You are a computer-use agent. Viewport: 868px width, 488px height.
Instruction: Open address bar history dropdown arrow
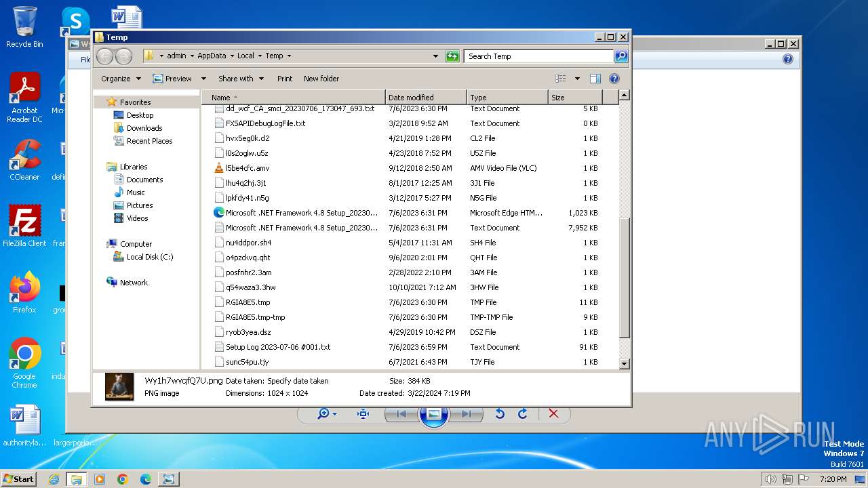[x=435, y=56]
